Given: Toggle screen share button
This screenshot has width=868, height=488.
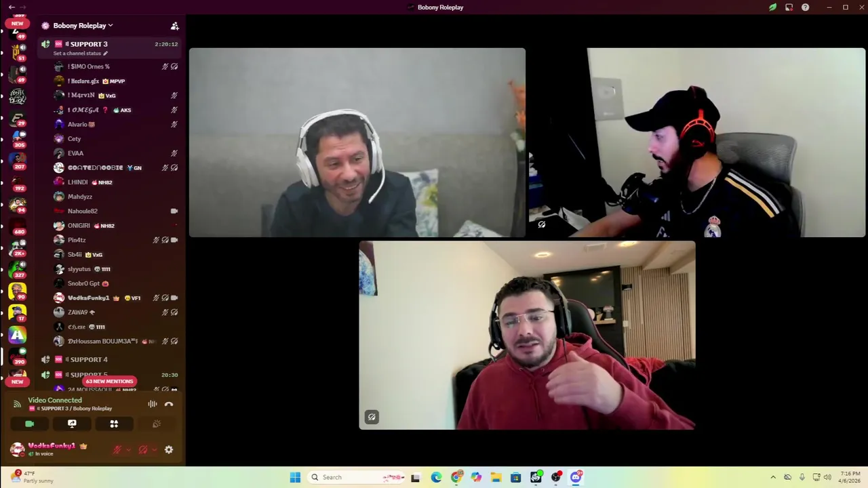Looking at the screenshot, I should pos(72,424).
